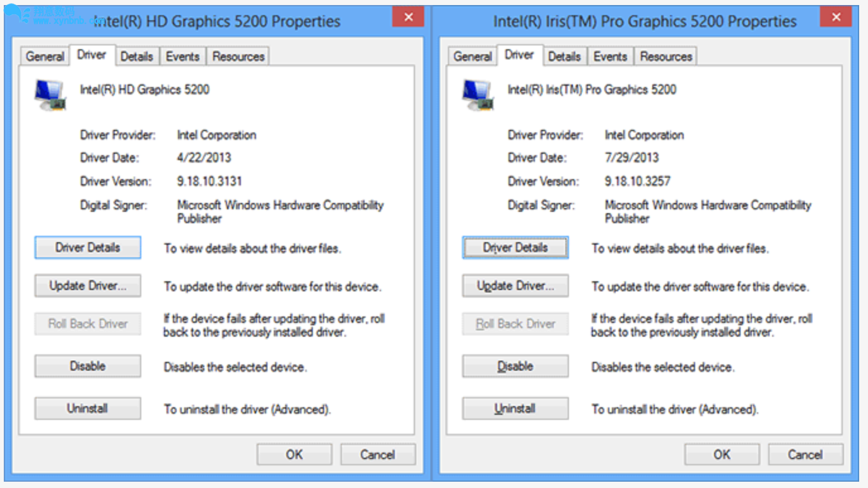Close the HD Graphics 5200 Properties window
Viewport: 868px width, 488px height.
pos(408,17)
